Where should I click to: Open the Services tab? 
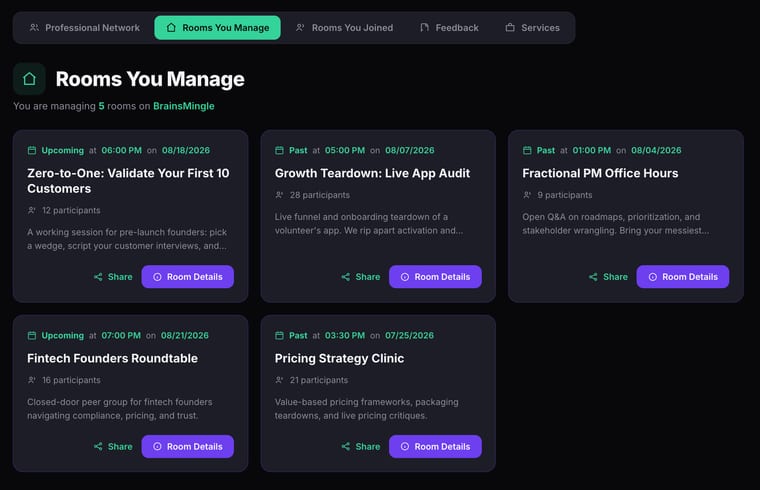coord(532,28)
